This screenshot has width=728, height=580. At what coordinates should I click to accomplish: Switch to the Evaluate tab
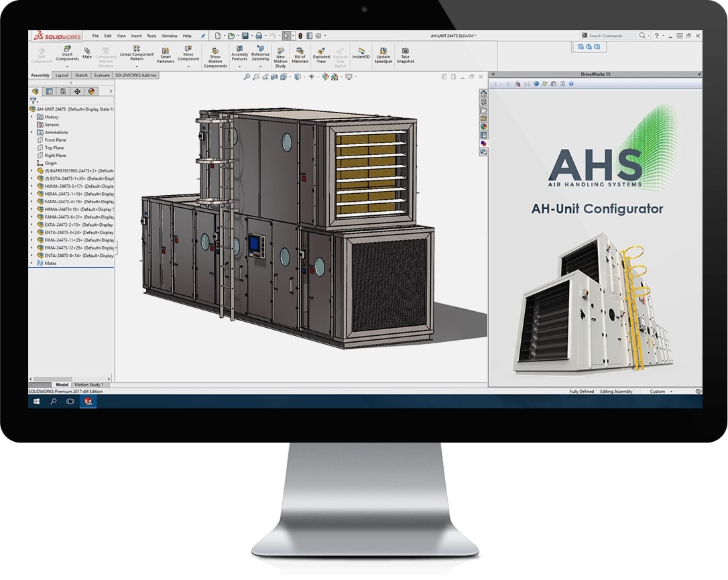(x=102, y=75)
